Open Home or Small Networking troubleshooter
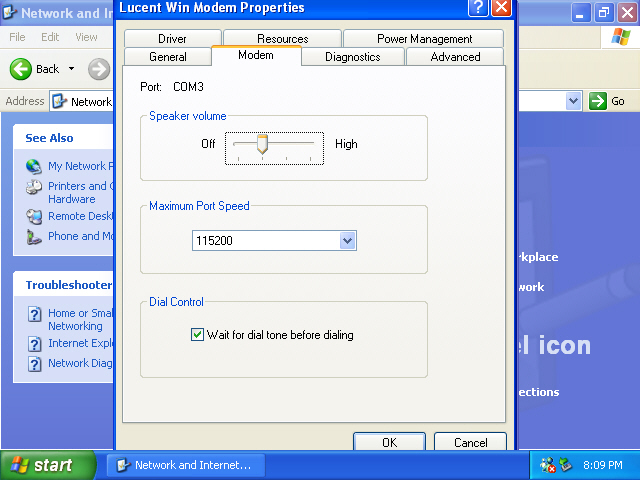 [x=81, y=320]
